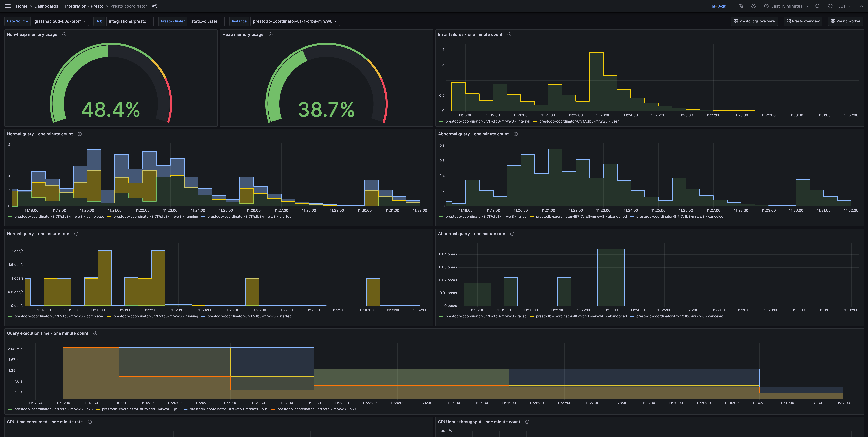This screenshot has width=868, height=437.
Task: Toggle the 'user' series in Error failures legend
Action: click(579, 121)
